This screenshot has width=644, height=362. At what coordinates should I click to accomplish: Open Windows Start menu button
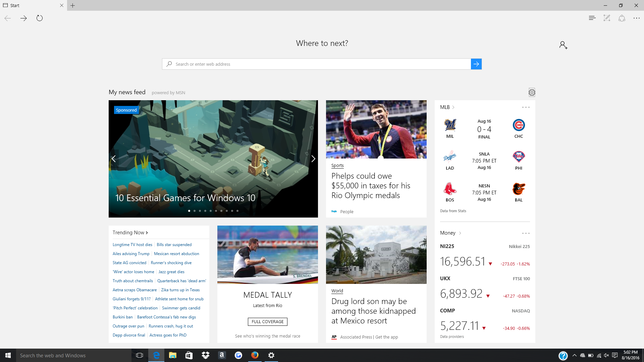8,355
